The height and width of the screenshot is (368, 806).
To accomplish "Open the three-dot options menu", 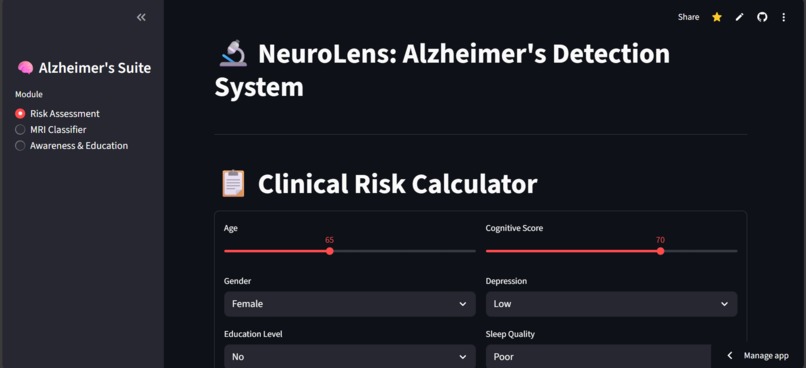I will pos(783,17).
